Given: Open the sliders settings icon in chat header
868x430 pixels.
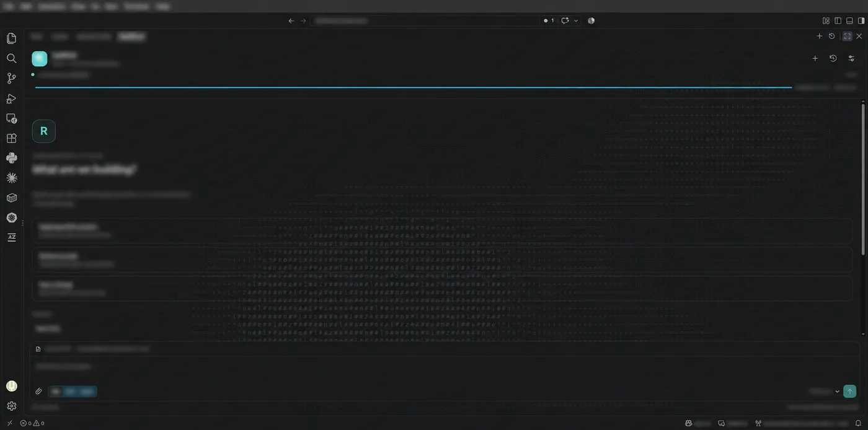Looking at the screenshot, I should click(x=851, y=58).
